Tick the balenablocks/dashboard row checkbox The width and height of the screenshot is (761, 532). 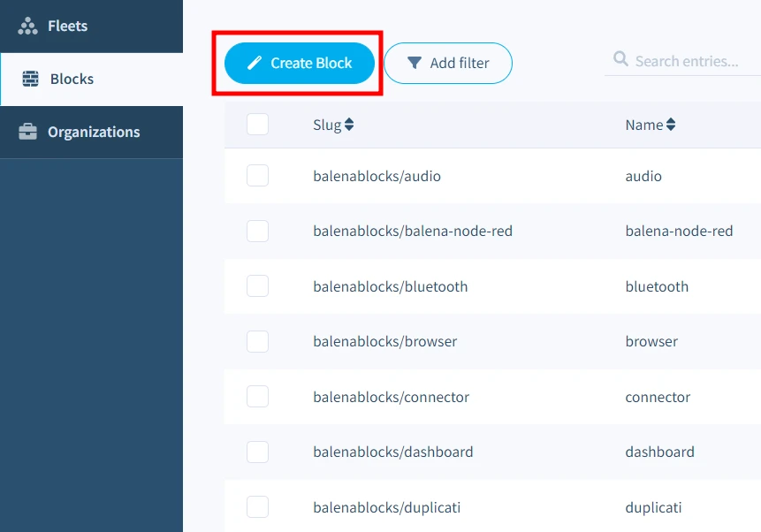[257, 452]
